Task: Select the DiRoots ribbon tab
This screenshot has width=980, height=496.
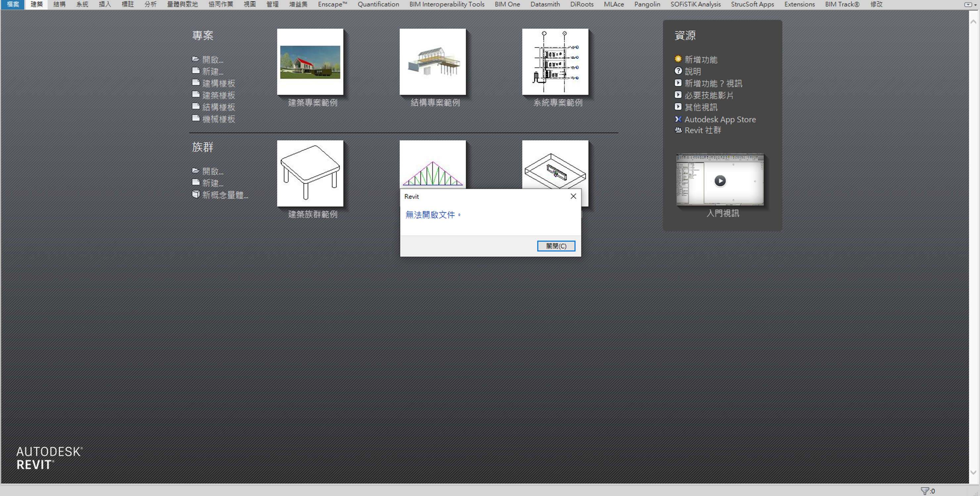Action: [581, 4]
